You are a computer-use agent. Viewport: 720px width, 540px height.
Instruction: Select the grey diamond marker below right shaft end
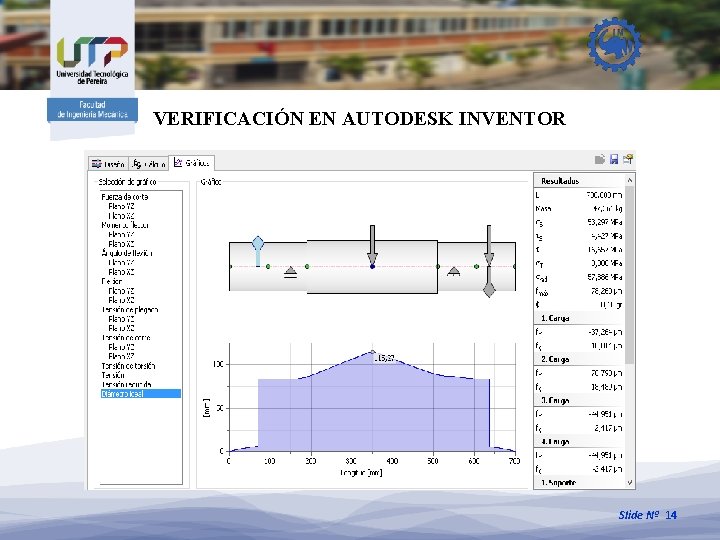(489, 290)
